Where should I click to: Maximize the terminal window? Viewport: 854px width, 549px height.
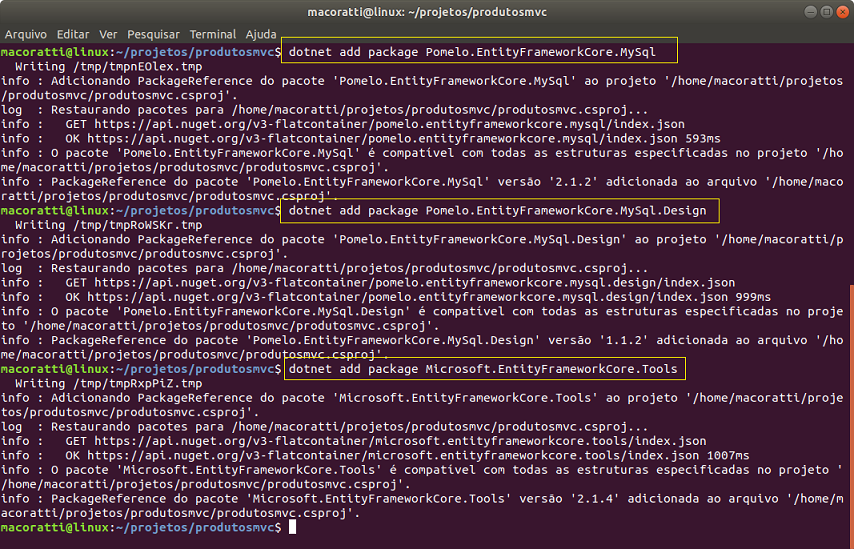[826, 12]
